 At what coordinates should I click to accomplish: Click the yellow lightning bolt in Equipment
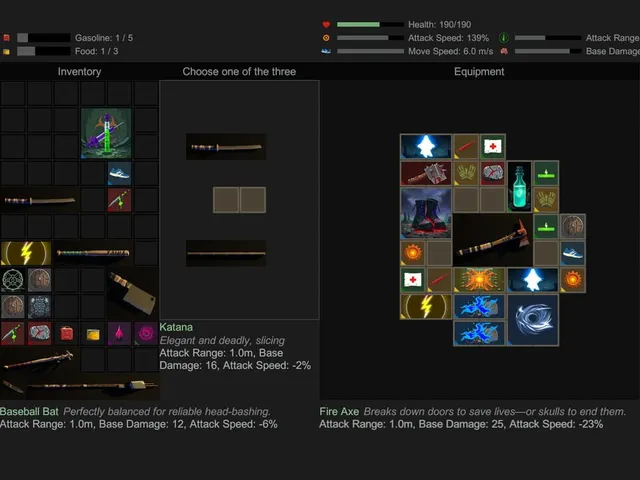[426, 307]
